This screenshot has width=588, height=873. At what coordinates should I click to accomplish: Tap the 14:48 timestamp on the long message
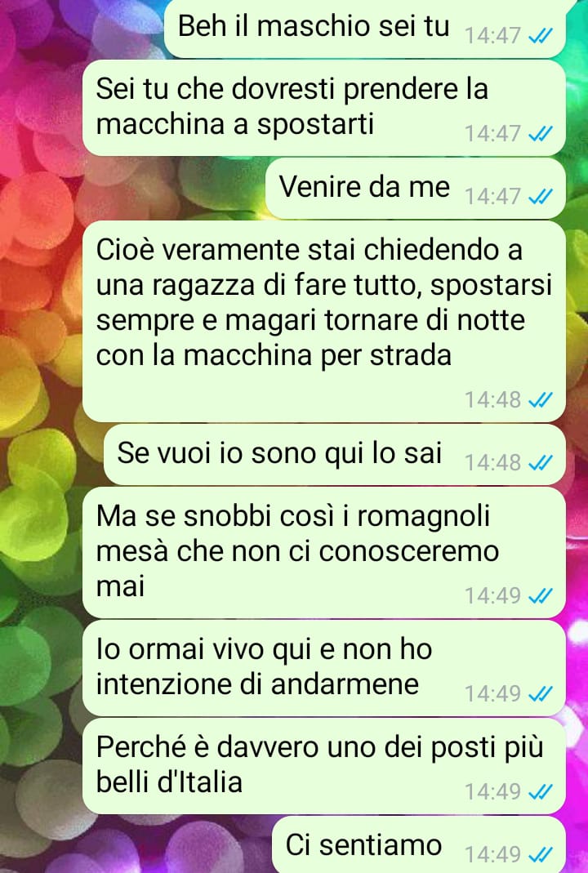tap(492, 400)
